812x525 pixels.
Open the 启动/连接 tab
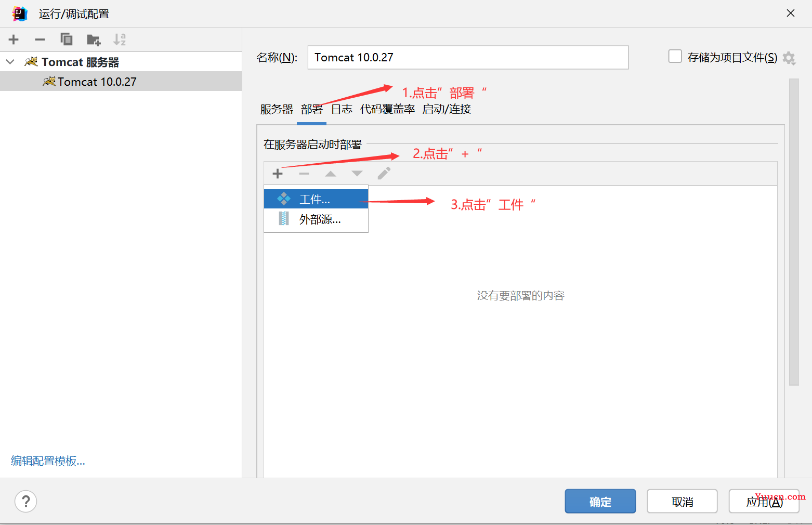[447, 109]
